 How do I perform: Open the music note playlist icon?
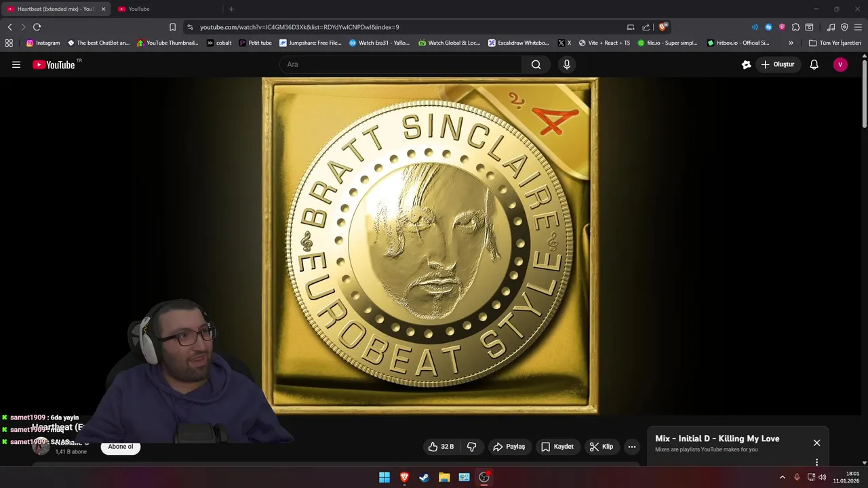[x=831, y=27]
